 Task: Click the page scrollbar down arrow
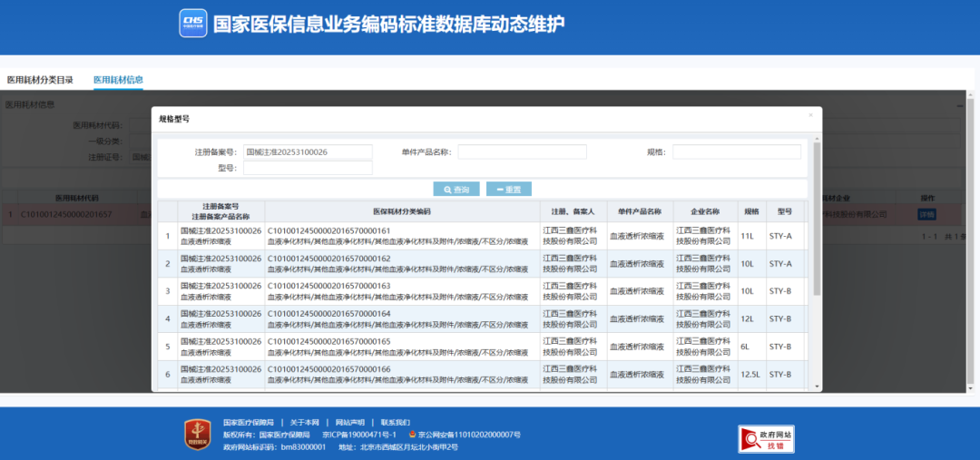click(x=970, y=388)
